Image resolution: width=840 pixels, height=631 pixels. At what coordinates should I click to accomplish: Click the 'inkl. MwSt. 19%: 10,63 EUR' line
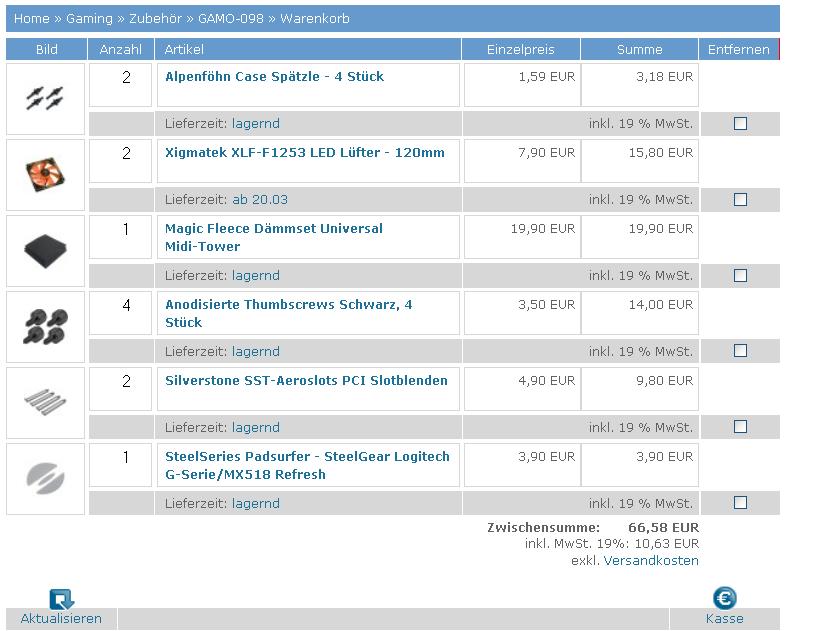click(x=612, y=544)
